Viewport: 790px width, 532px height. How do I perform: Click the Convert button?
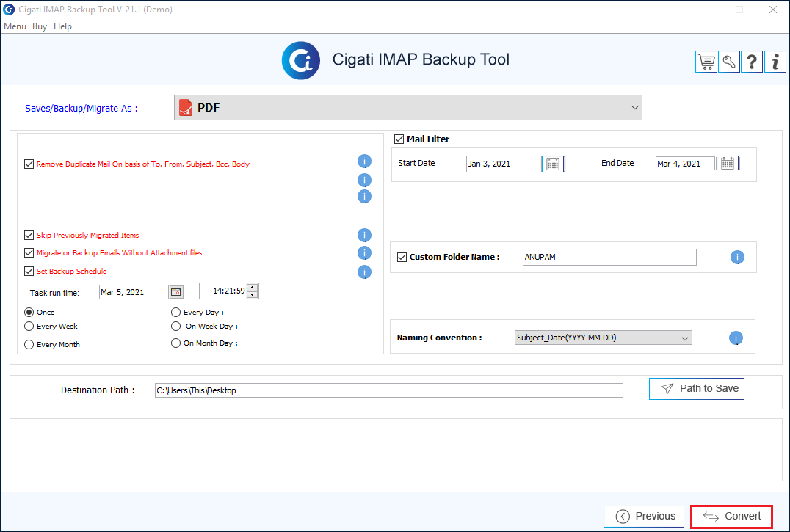pyautogui.click(x=731, y=517)
